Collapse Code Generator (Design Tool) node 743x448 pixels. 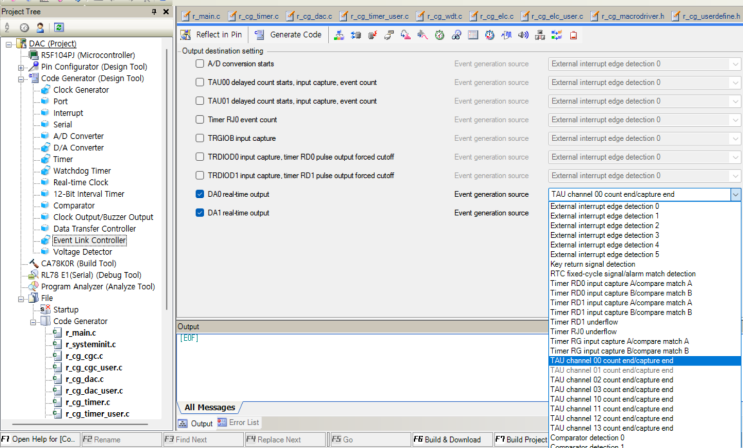tap(21, 79)
